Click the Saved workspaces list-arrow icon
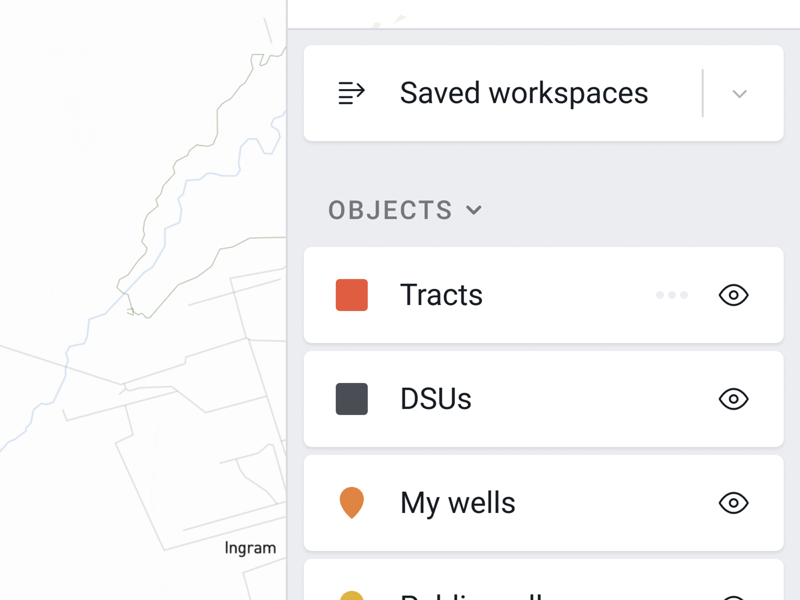This screenshot has height=600, width=800. (x=352, y=93)
